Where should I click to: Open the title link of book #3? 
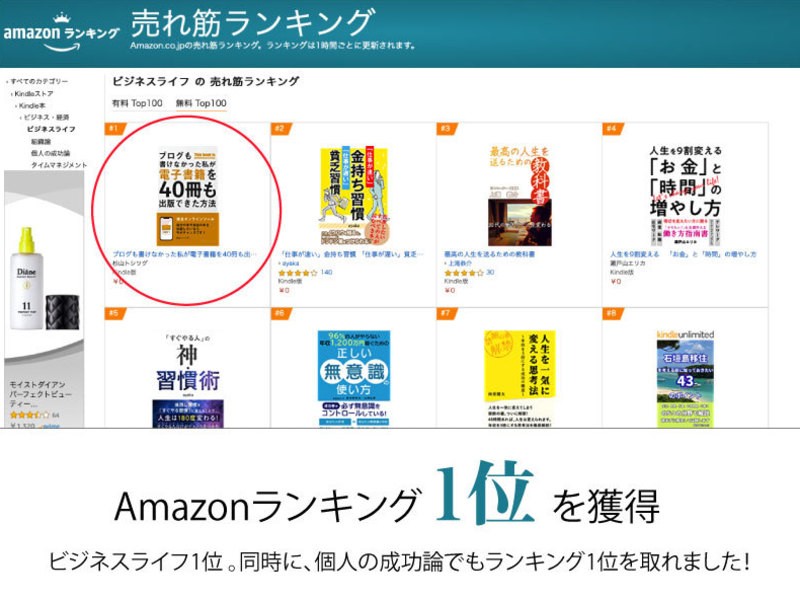[489, 254]
